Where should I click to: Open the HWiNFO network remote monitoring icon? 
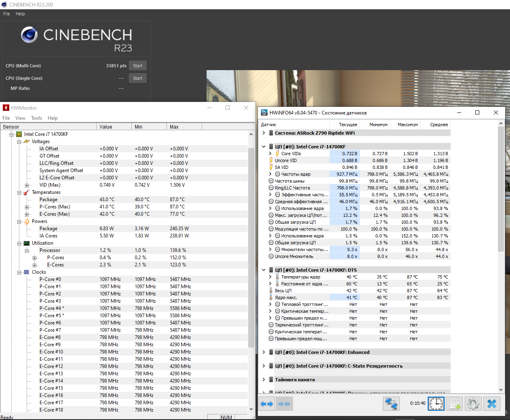click(x=391, y=404)
